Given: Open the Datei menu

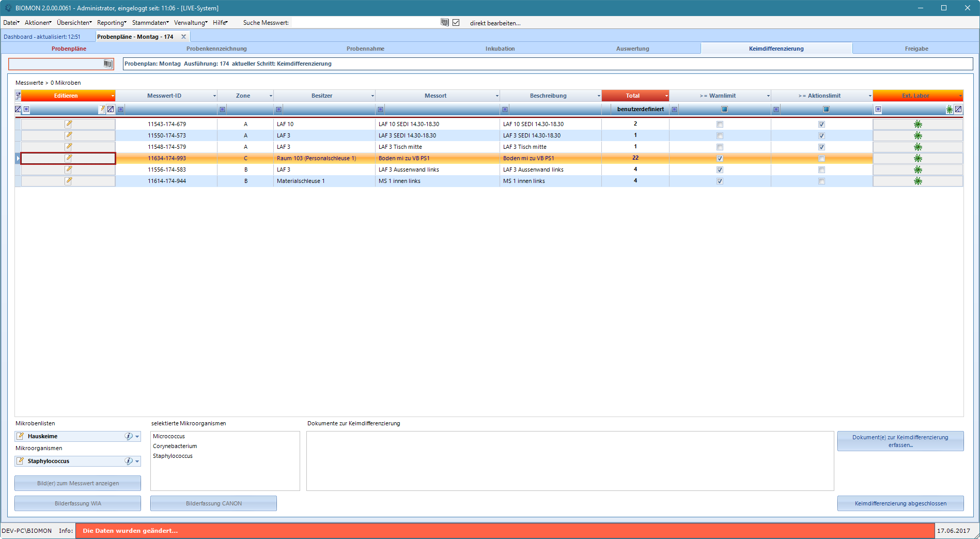Looking at the screenshot, I should [11, 23].
